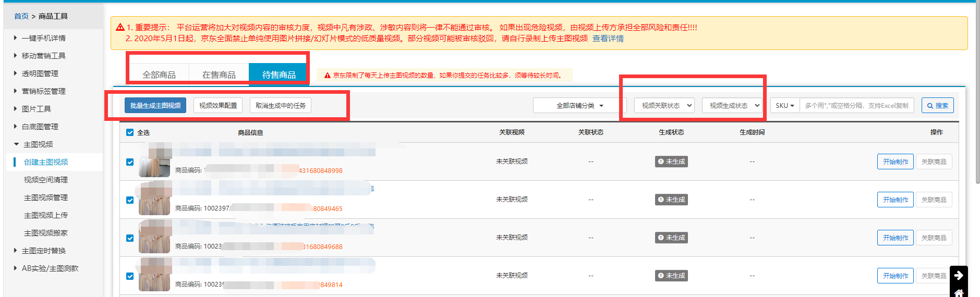Screen dimensions: 980x297
Task: Open the 视频生成状态 dropdown
Action: click(x=732, y=105)
